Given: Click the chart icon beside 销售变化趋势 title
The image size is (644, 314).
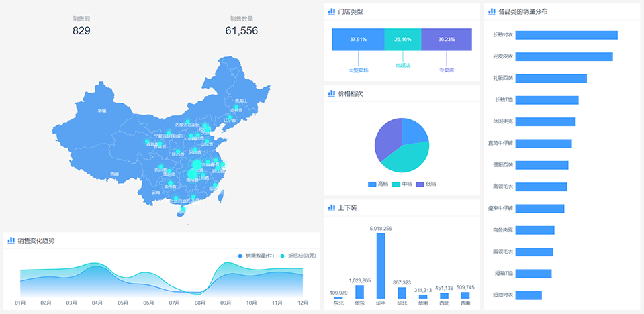Looking at the screenshot, I should pyautogui.click(x=11, y=240).
